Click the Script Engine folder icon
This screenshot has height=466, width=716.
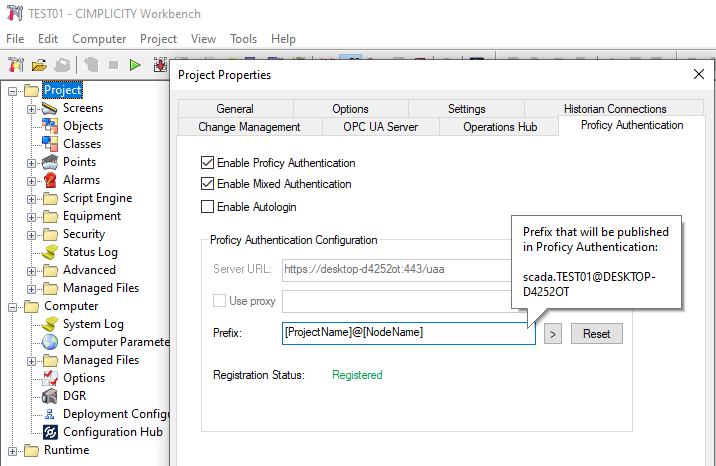50,199
